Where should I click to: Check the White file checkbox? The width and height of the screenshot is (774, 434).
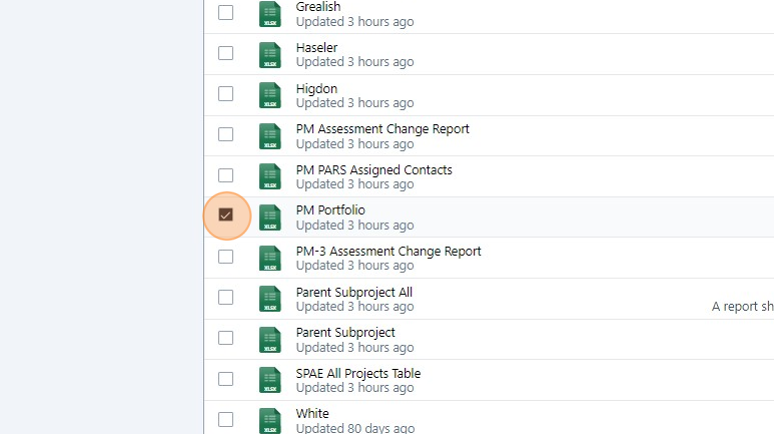coord(226,419)
